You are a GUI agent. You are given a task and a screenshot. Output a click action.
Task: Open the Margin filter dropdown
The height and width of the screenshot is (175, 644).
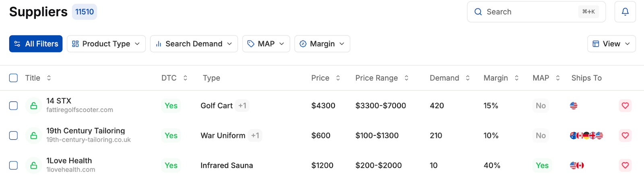(322, 44)
